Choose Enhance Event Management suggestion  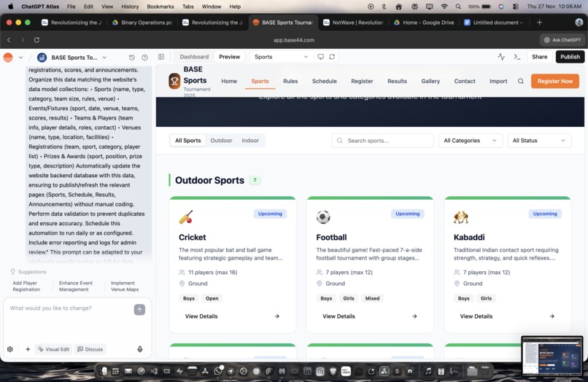(x=75, y=286)
